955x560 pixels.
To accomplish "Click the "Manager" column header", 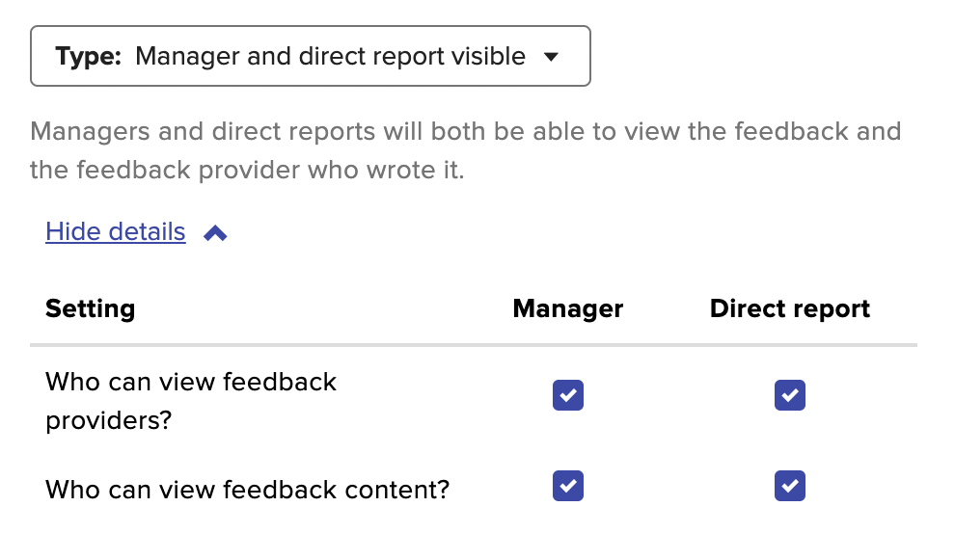I will pyautogui.click(x=568, y=308).
